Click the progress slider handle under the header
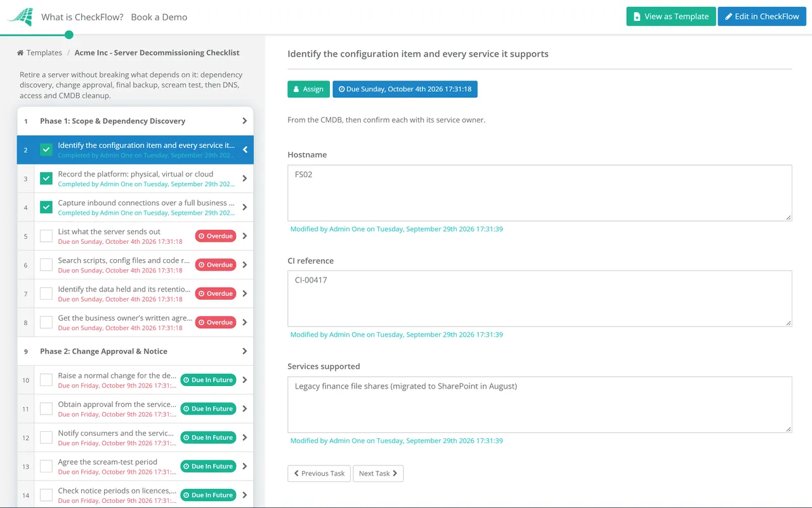The image size is (812, 508). (69, 35)
